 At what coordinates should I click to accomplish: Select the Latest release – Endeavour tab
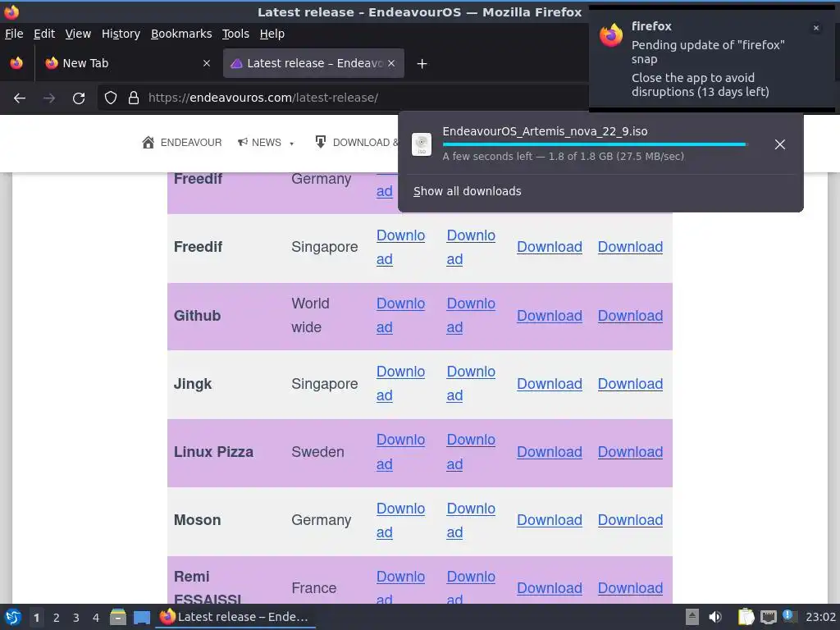click(313, 63)
